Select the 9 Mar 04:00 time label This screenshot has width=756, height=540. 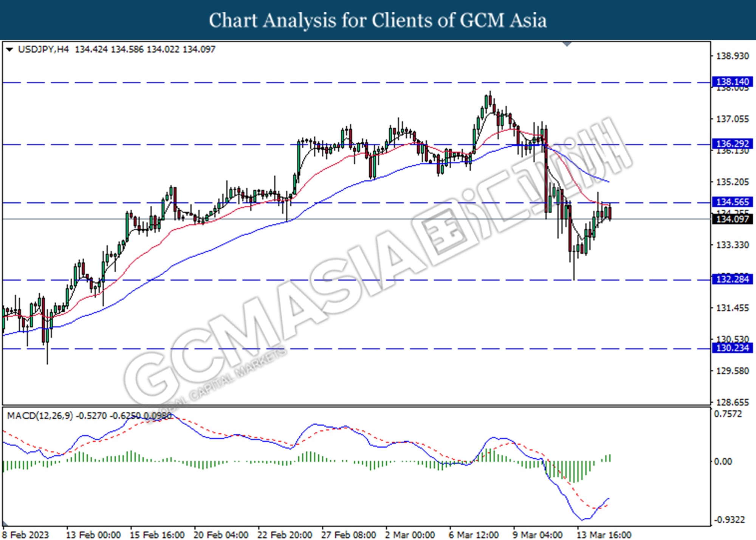tap(538, 535)
